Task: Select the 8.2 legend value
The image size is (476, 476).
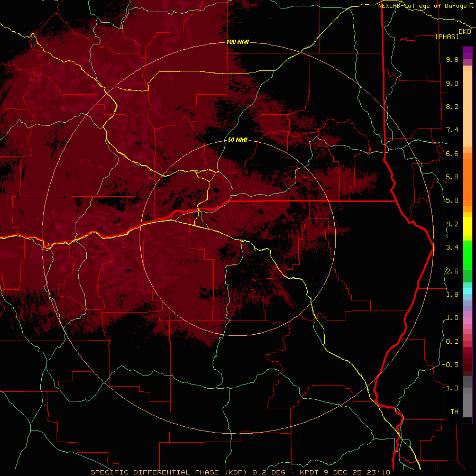Action: click(452, 107)
